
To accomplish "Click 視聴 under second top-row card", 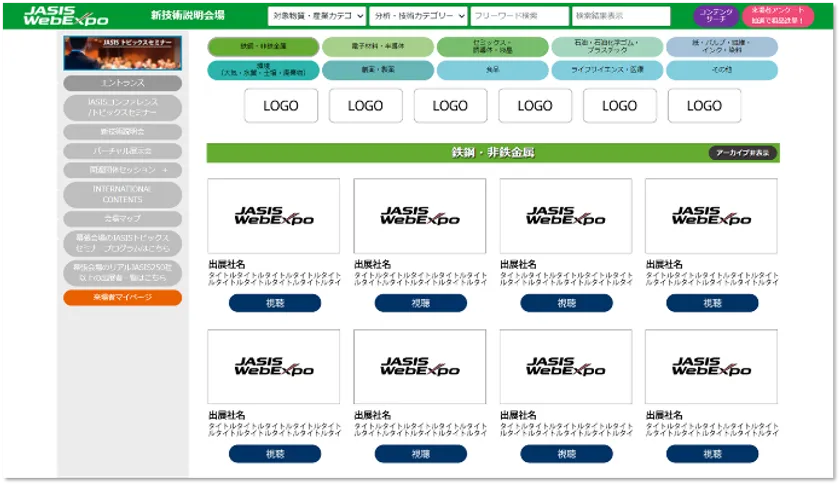I will pyautogui.click(x=421, y=303).
